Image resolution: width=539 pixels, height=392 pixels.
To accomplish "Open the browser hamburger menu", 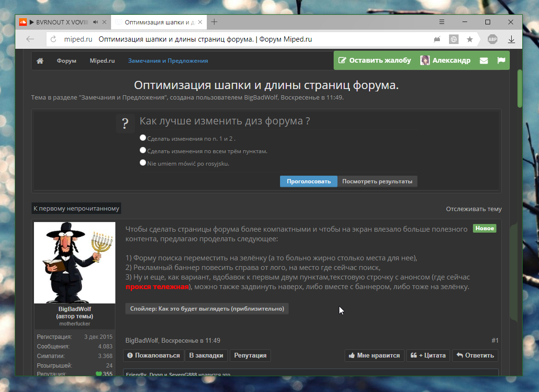I will pyautogui.click(x=442, y=22).
